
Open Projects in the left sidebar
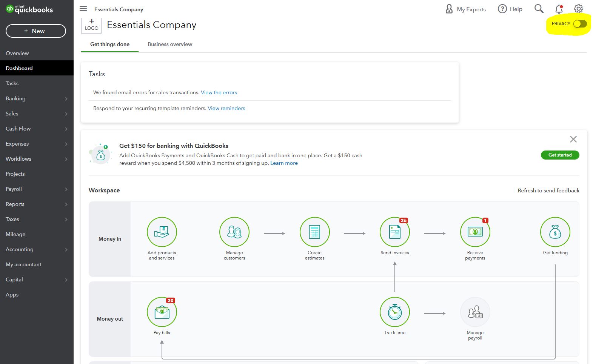click(x=15, y=174)
